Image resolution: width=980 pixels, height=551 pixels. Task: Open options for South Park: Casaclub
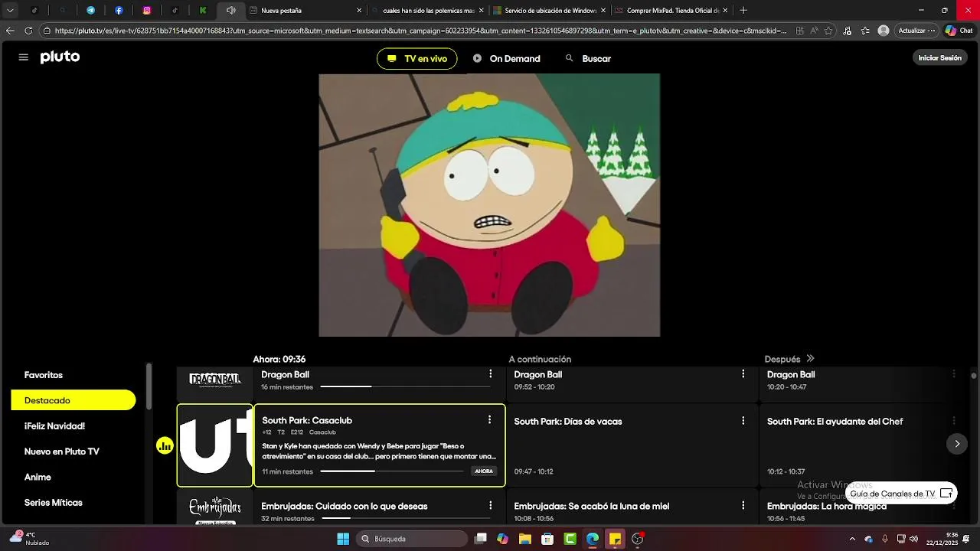pyautogui.click(x=489, y=420)
